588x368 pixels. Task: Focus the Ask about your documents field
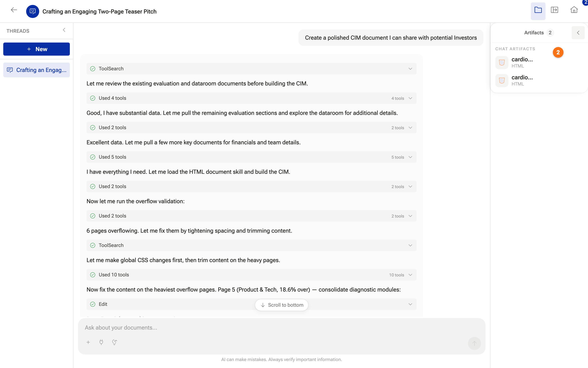(281, 328)
